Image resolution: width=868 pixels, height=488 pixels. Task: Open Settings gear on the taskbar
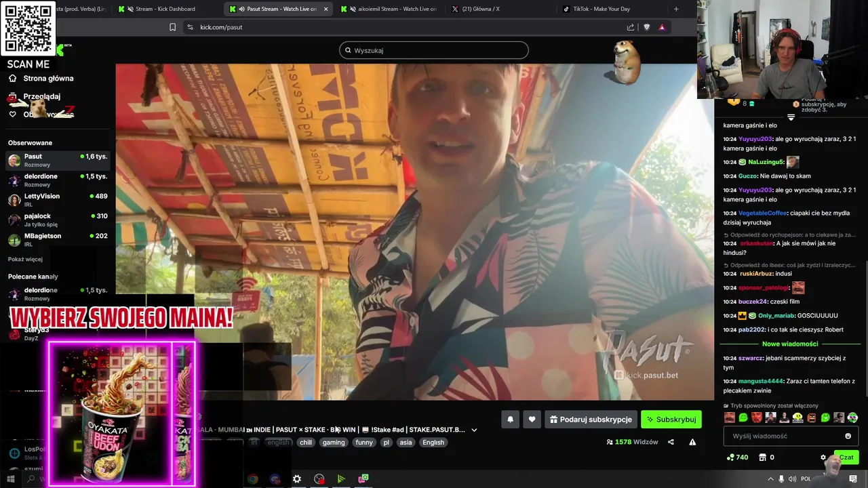296,479
